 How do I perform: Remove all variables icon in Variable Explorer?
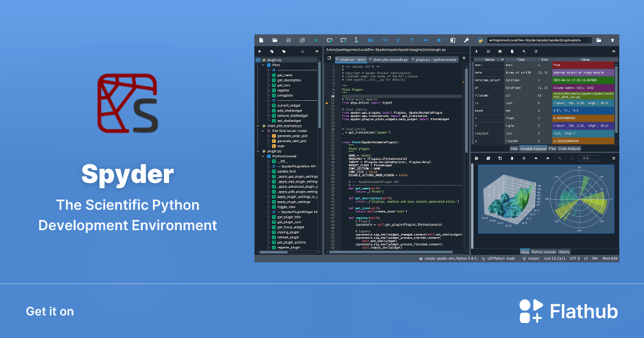pyautogui.click(x=512, y=51)
